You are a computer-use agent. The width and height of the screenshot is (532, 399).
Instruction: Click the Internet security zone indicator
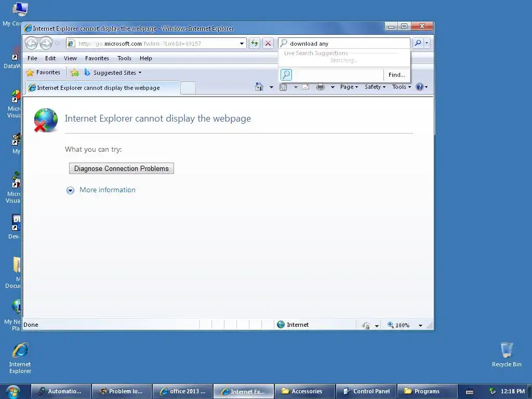293,325
